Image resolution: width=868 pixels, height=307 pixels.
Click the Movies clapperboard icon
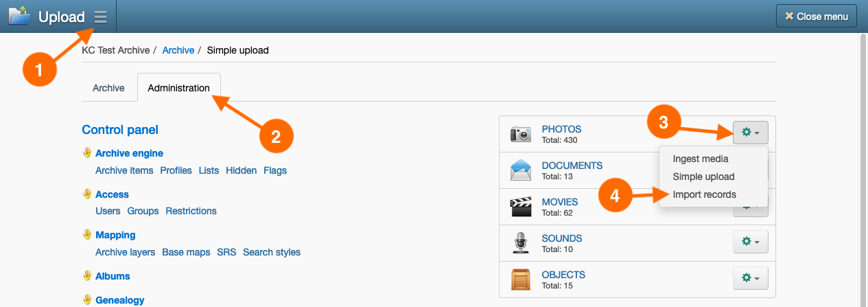tap(521, 207)
